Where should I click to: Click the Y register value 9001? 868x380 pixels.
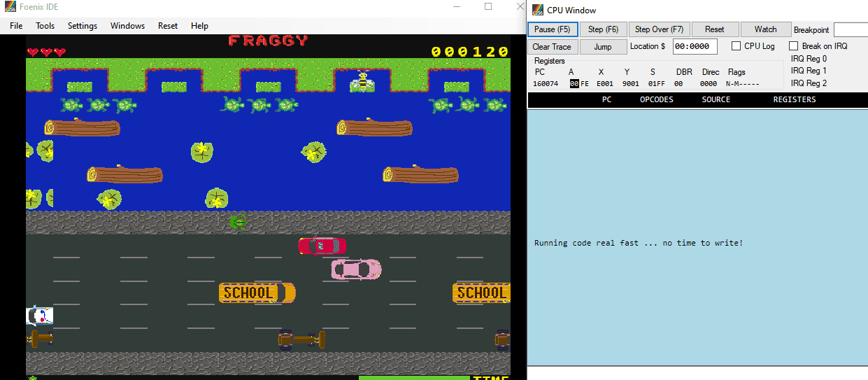click(631, 84)
